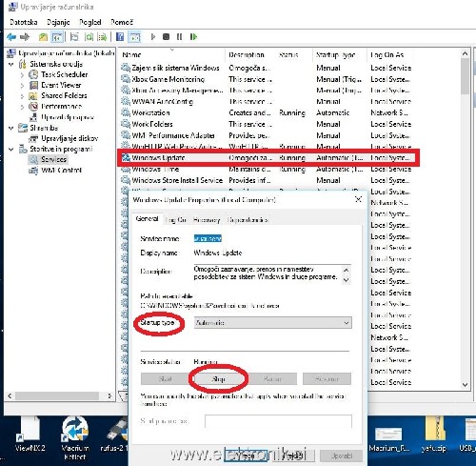This screenshot has height=466, width=476.
Task: Click services list scrollbar up arrow
Action: pos(465,54)
